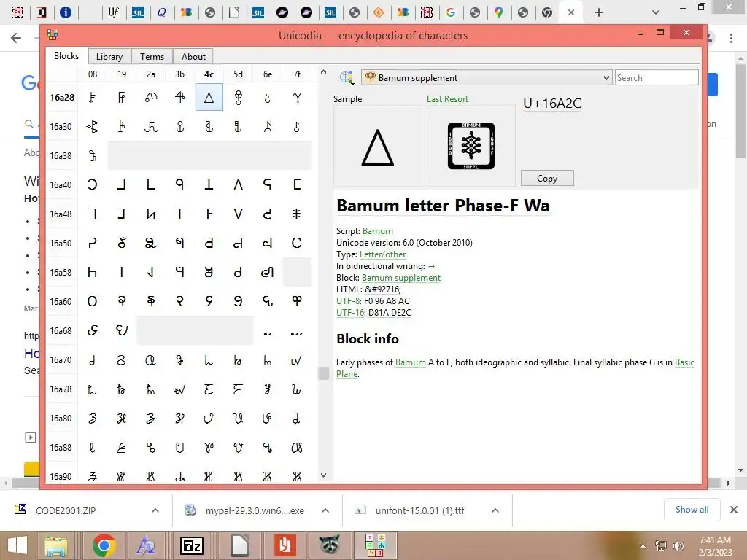Open the Terms tab

(x=152, y=57)
